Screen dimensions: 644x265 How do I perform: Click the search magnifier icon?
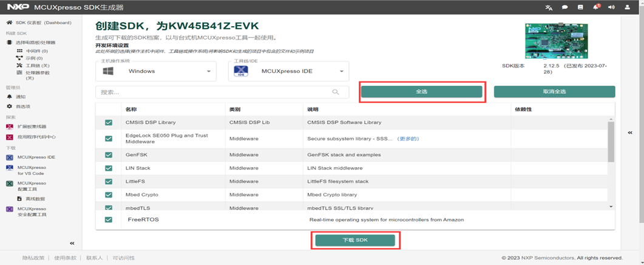click(x=336, y=92)
